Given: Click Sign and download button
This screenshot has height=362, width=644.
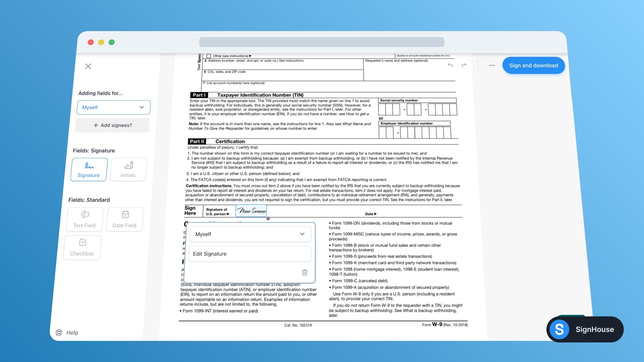Looking at the screenshot, I should (x=533, y=65).
